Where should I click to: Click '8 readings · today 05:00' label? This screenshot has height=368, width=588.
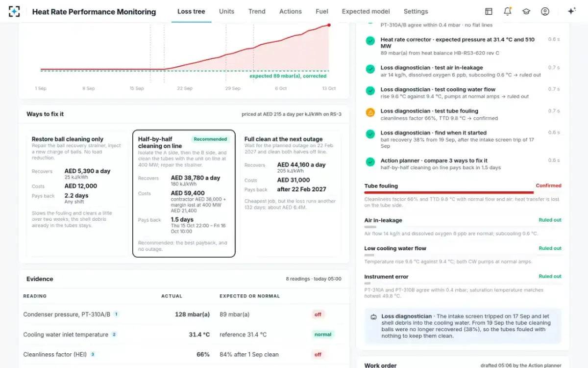pos(314,279)
